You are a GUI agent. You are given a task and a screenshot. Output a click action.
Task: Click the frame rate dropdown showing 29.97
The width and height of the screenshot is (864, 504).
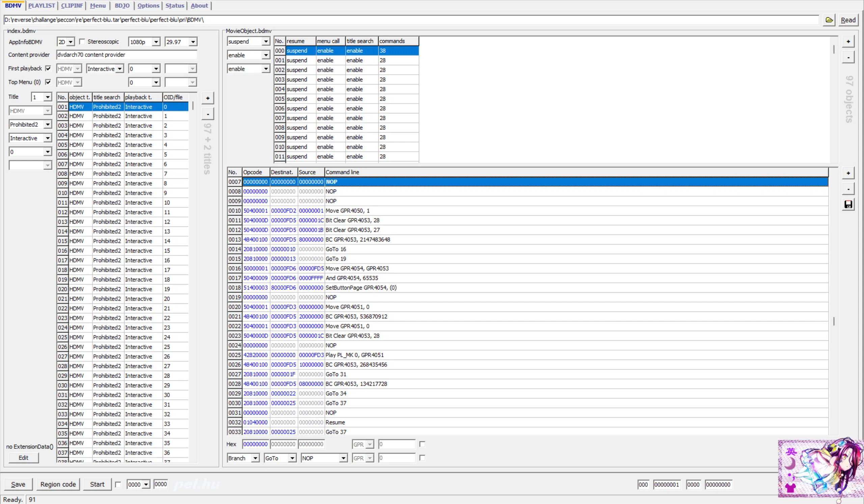click(x=180, y=41)
